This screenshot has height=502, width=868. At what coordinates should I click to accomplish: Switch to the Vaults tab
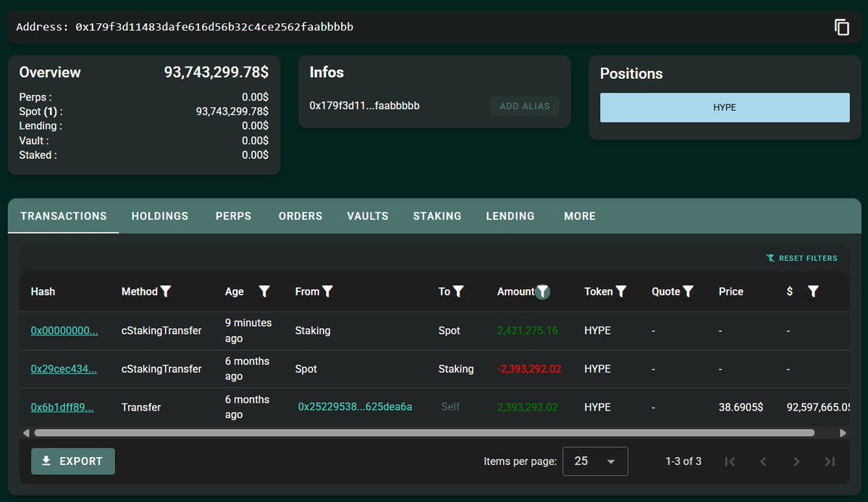point(368,216)
